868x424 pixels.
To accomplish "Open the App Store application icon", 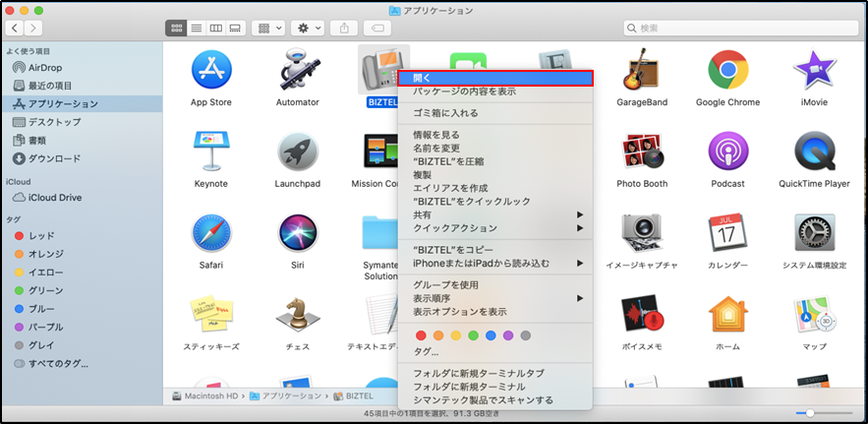I will point(211,69).
